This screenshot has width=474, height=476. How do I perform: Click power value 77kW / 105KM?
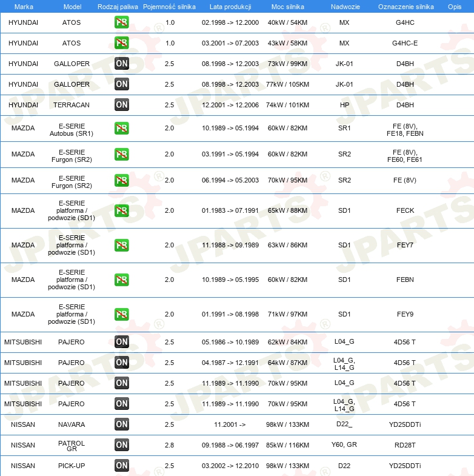click(287, 84)
